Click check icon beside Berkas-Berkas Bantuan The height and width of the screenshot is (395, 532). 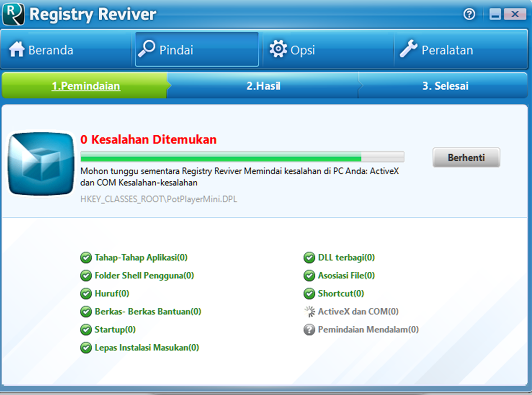(x=86, y=312)
